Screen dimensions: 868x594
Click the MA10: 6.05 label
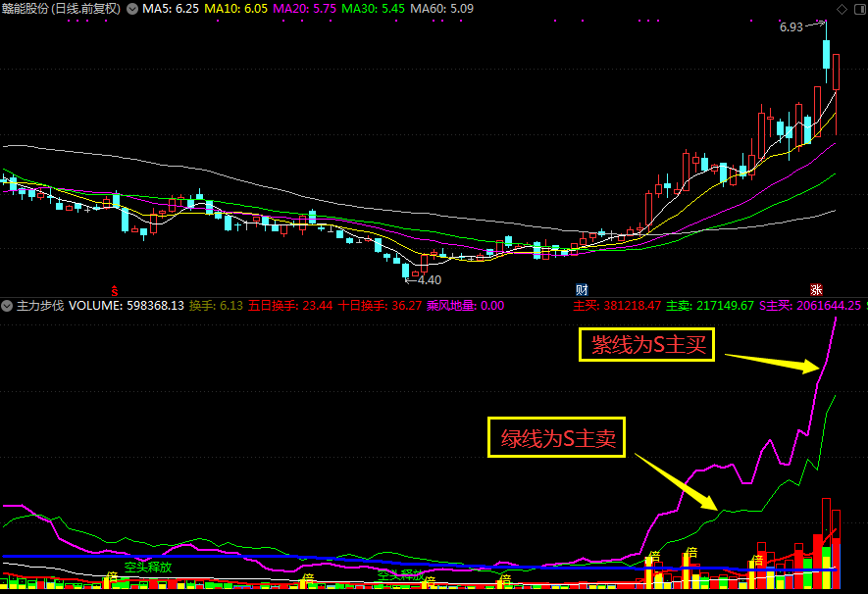235,9
